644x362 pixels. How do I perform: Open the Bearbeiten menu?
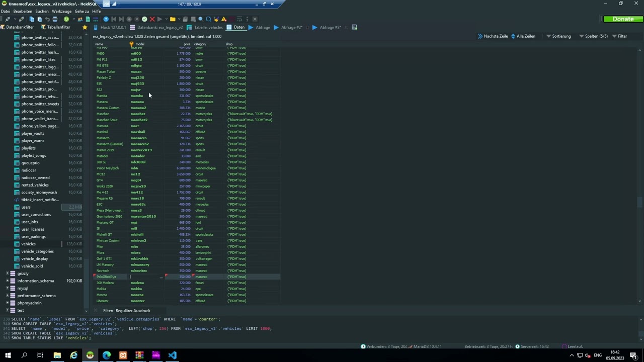(x=23, y=11)
